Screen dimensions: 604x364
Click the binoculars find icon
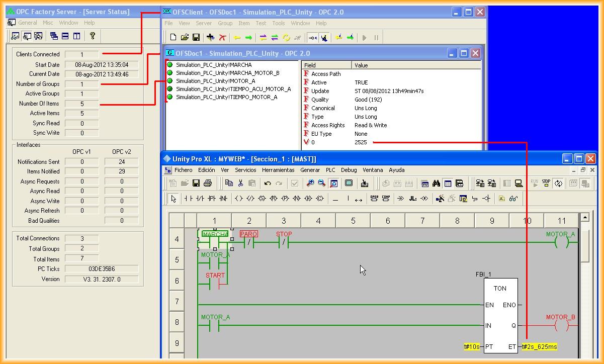coord(436,184)
